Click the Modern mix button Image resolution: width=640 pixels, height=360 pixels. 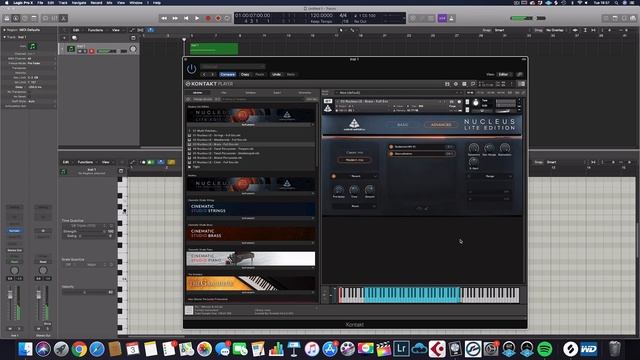click(354, 160)
